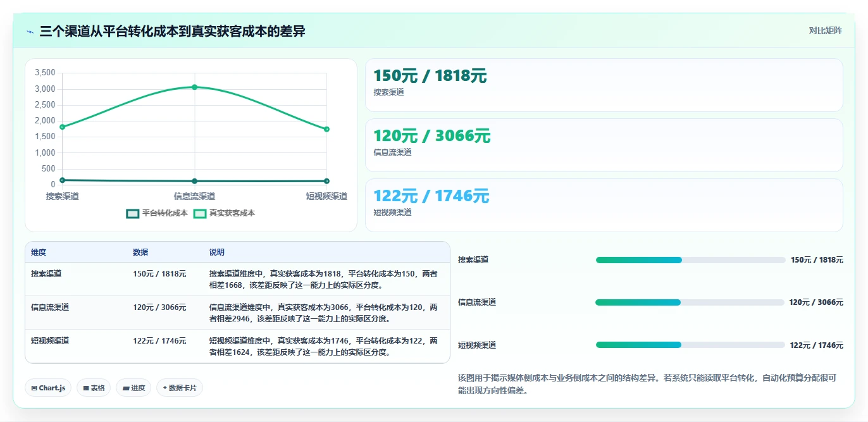Click the explanation mentioning 相差1624

323,347
